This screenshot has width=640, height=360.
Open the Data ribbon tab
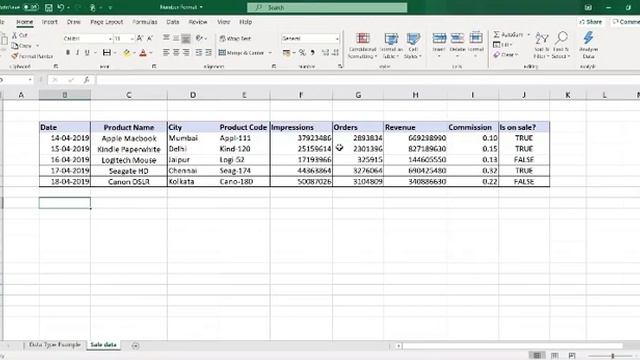coord(173,22)
